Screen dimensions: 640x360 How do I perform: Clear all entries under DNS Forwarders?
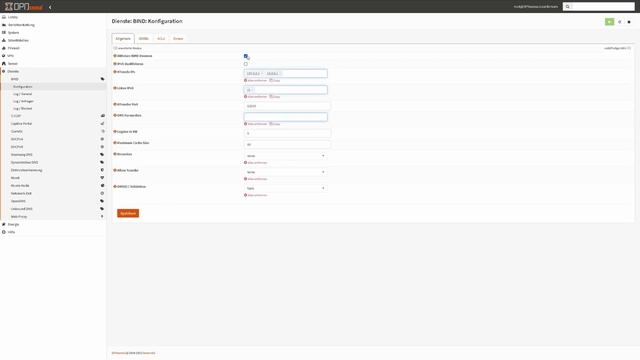coord(256,124)
